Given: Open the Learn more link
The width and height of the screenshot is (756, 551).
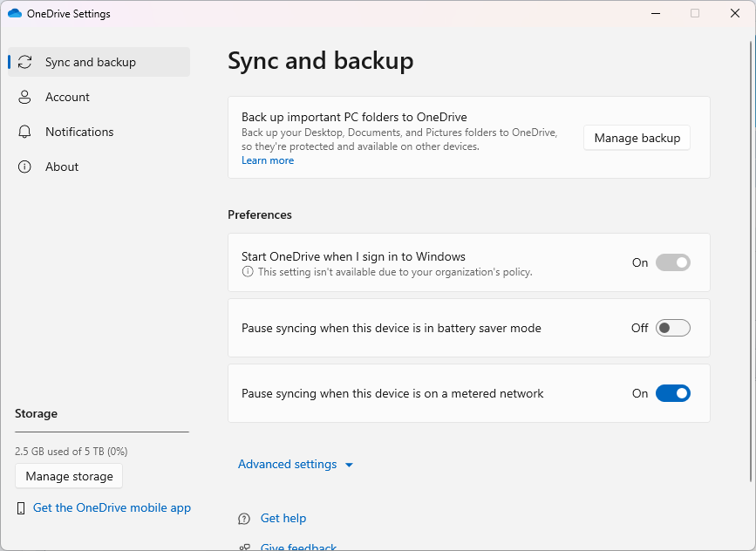Looking at the screenshot, I should coord(268,160).
